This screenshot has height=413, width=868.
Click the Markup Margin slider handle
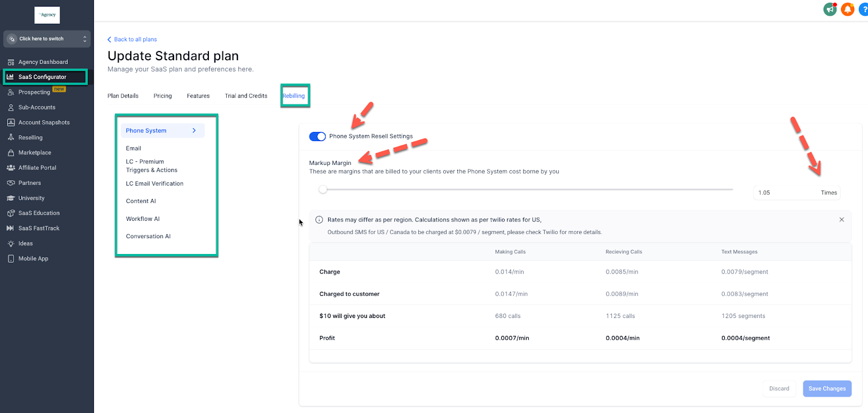coord(323,189)
